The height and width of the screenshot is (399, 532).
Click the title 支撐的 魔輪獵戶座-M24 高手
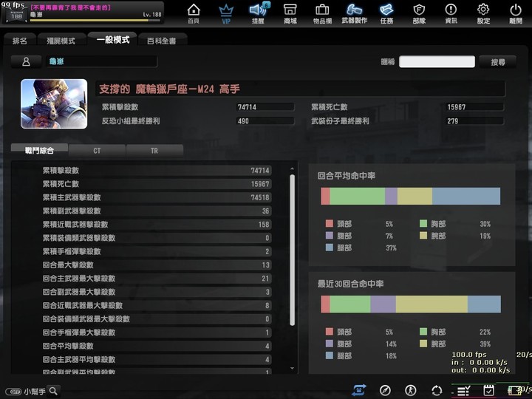169,89
